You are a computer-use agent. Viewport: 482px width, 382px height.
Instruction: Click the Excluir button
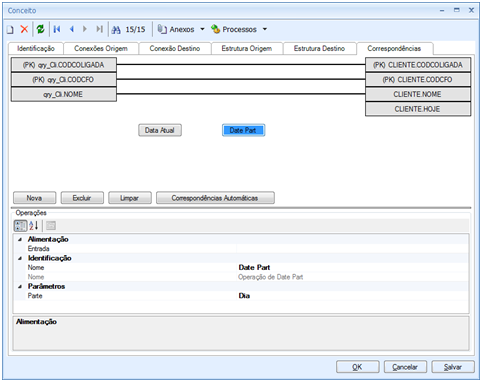pos(82,198)
